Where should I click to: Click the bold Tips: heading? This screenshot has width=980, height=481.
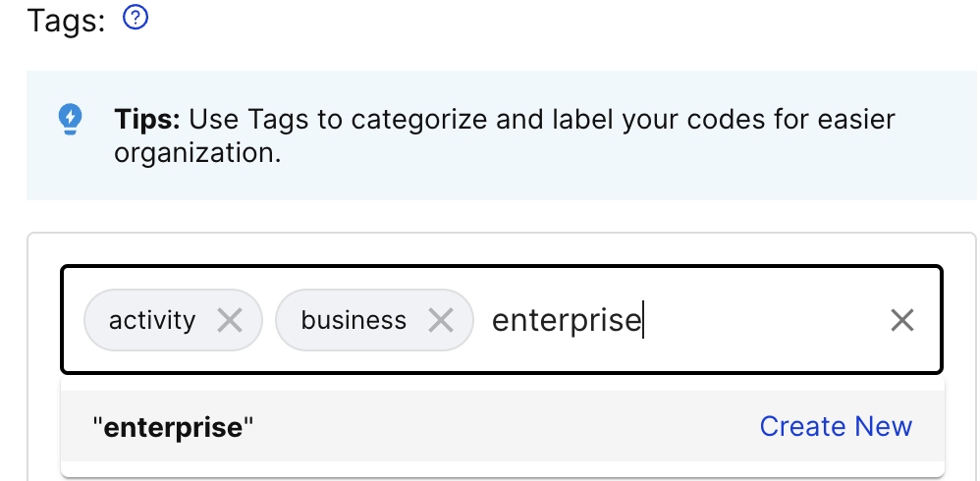pos(147,119)
